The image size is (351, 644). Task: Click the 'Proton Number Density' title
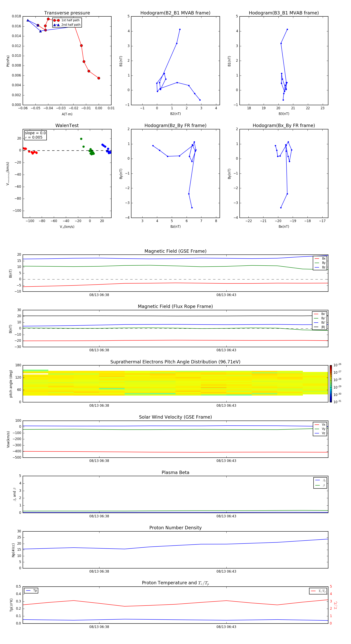click(175, 528)
